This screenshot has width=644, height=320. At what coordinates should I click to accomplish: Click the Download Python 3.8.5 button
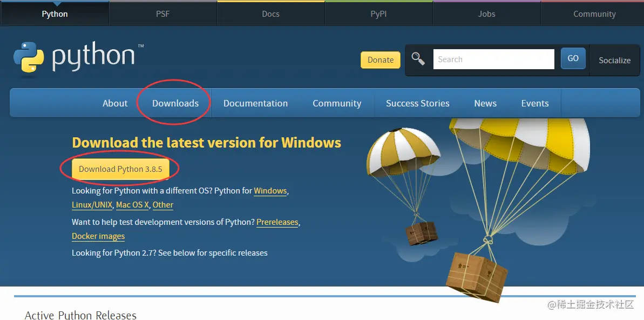(120, 169)
